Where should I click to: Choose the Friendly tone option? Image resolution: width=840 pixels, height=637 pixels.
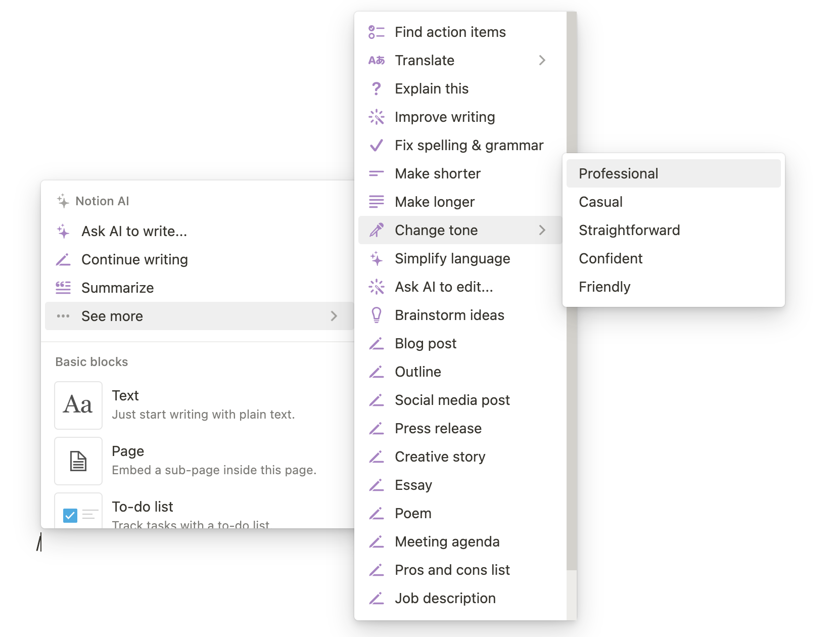[x=604, y=287]
